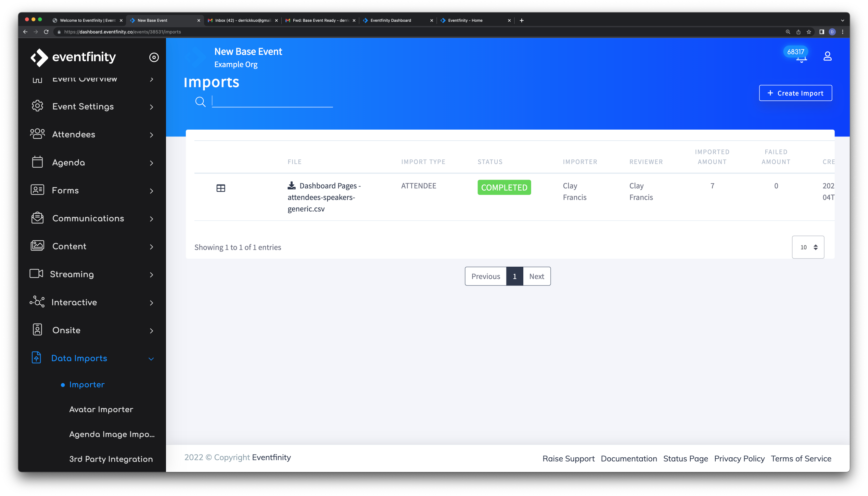Click the sidebar toggle circle icon

click(154, 57)
